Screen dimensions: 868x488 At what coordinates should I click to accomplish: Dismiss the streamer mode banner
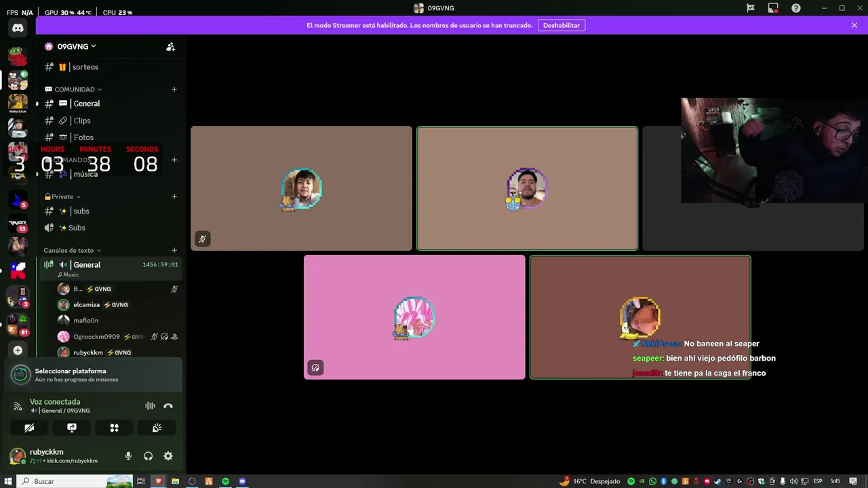(854, 25)
